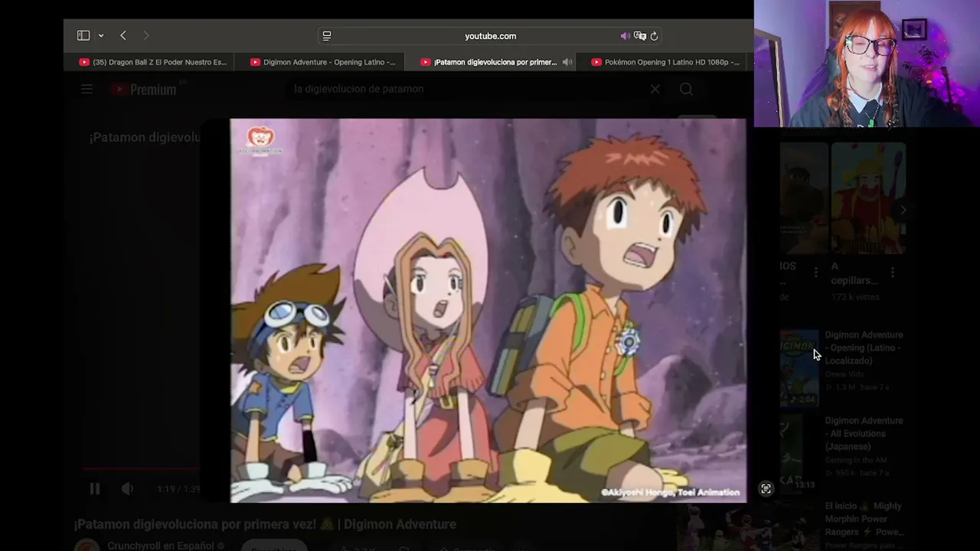This screenshot has height=551, width=980.
Task: Show the next shelf items with the right chevron
Action: [903, 210]
